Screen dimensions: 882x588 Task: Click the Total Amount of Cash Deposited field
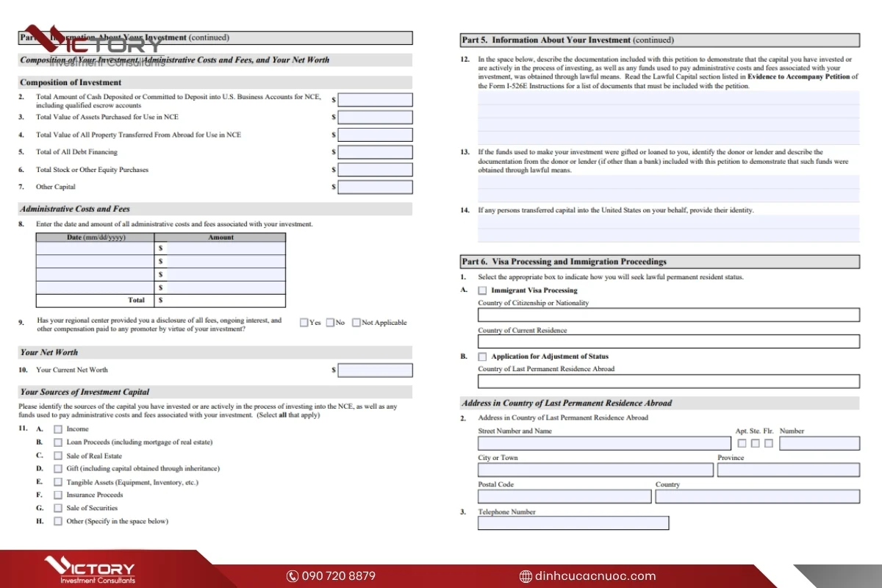pos(375,100)
